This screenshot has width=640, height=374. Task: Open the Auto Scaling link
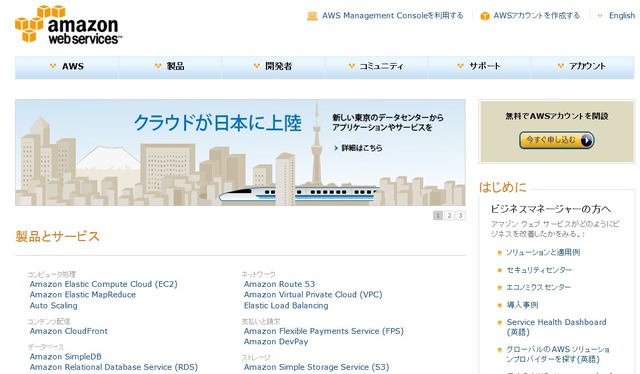click(53, 305)
